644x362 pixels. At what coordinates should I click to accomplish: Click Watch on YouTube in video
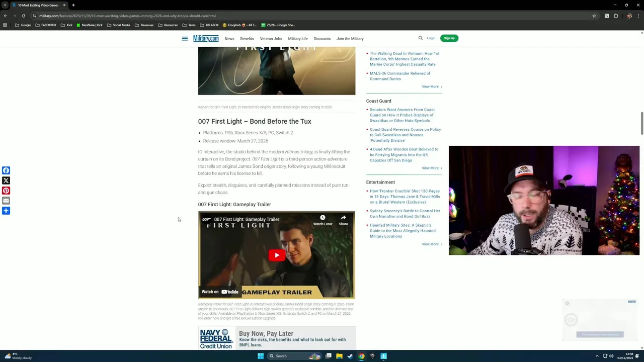point(220,292)
